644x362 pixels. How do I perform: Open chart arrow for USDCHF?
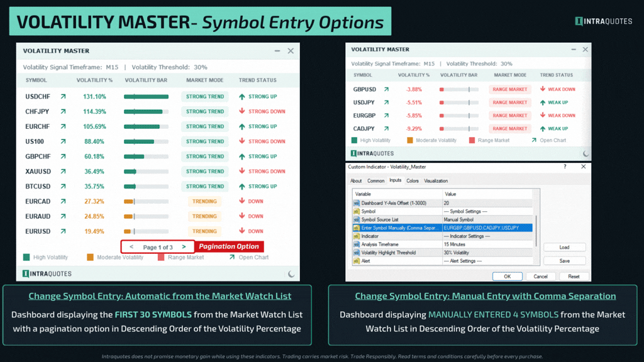click(63, 96)
